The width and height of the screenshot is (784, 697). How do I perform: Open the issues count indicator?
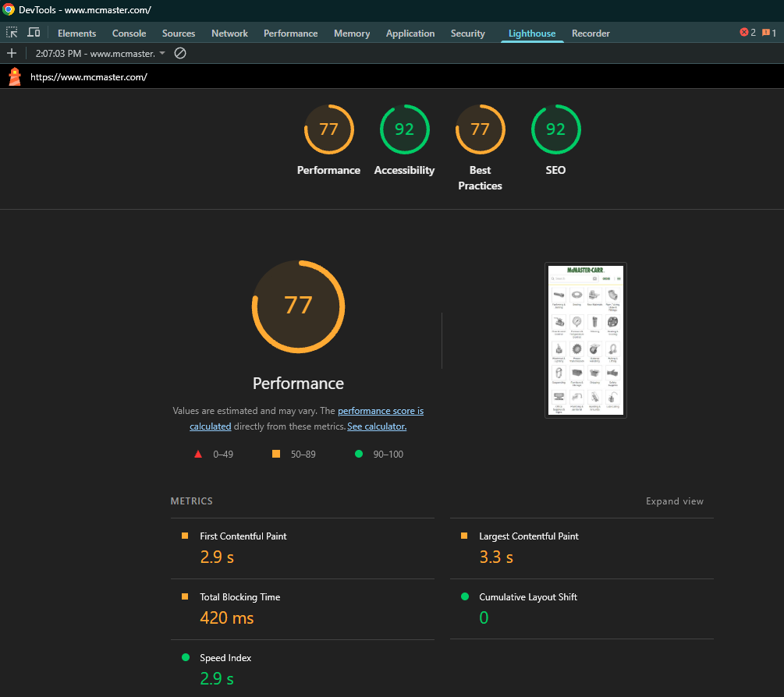click(x=769, y=33)
